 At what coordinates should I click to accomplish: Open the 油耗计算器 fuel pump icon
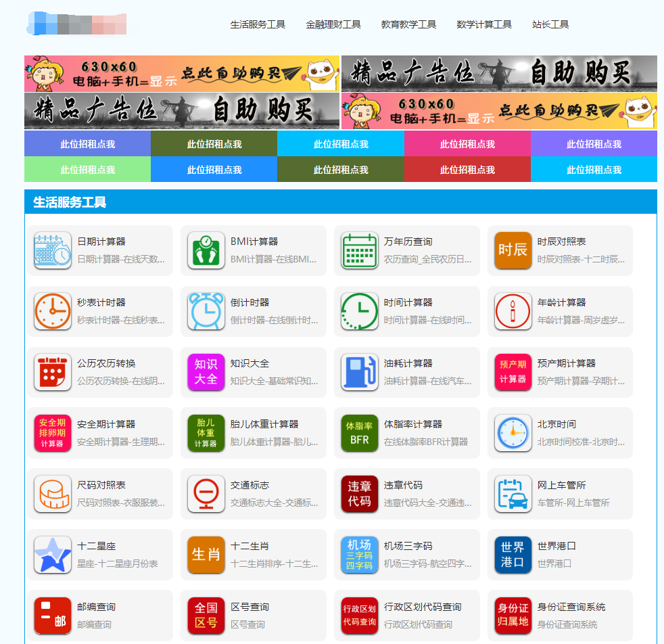point(359,372)
